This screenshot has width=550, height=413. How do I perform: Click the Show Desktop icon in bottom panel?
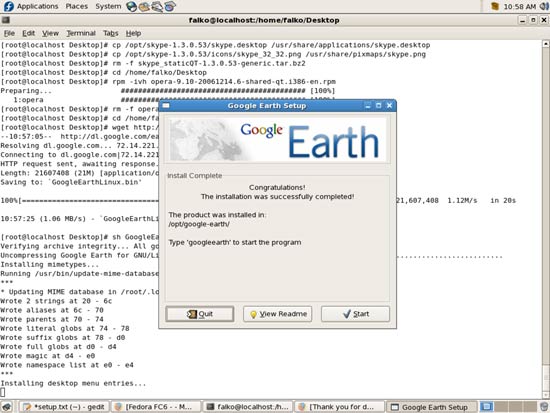click(7, 407)
